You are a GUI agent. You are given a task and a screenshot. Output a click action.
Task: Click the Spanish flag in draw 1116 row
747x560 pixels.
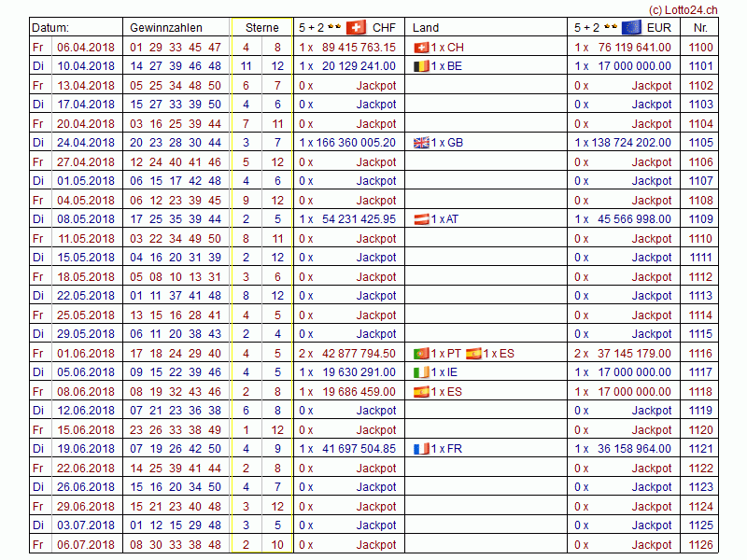pos(472,354)
